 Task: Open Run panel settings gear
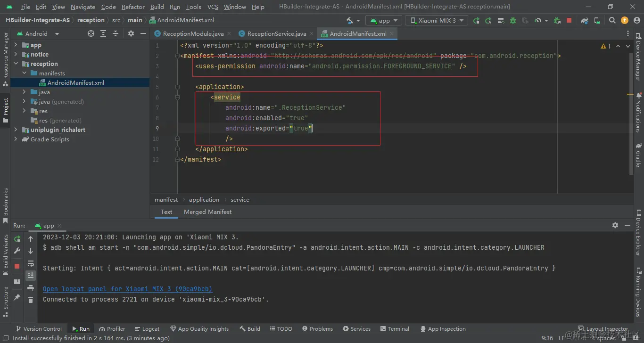pyautogui.click(x=615, y=226)
